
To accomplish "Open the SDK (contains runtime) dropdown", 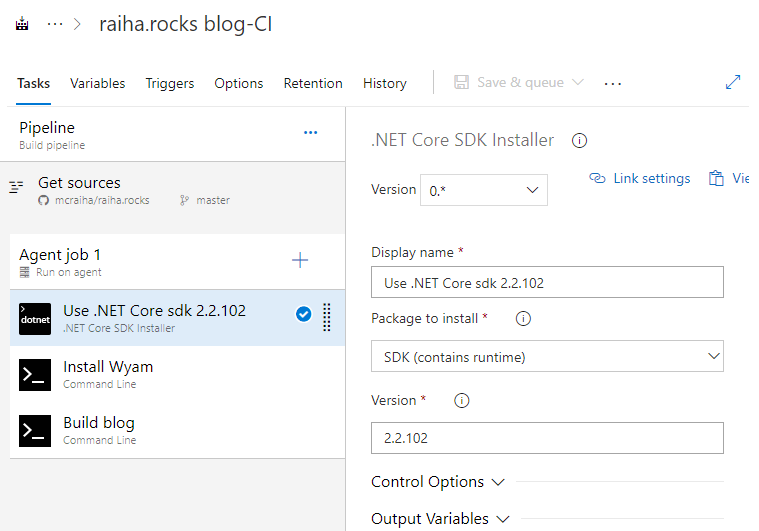I will [547, 356].
